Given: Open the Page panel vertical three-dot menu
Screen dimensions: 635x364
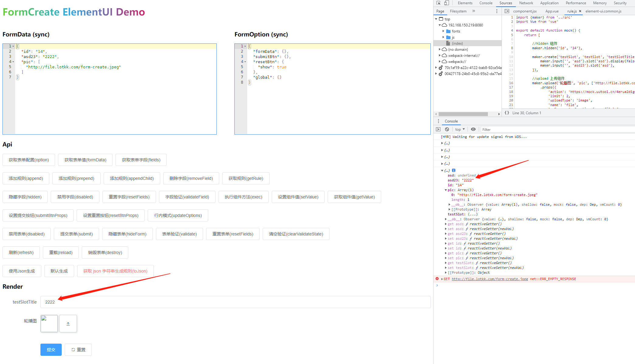Looking at the screenshot, I should tap(497, 11).
